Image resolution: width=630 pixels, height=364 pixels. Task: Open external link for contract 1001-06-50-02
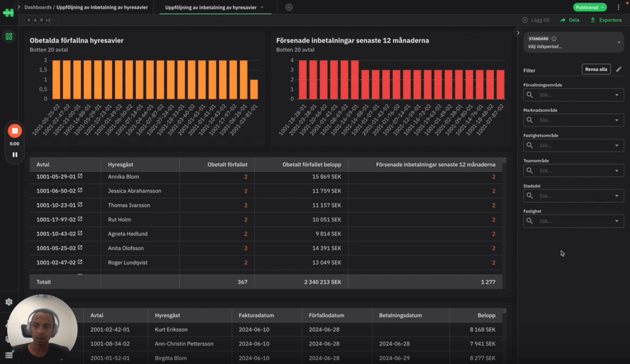pos(80,190)
